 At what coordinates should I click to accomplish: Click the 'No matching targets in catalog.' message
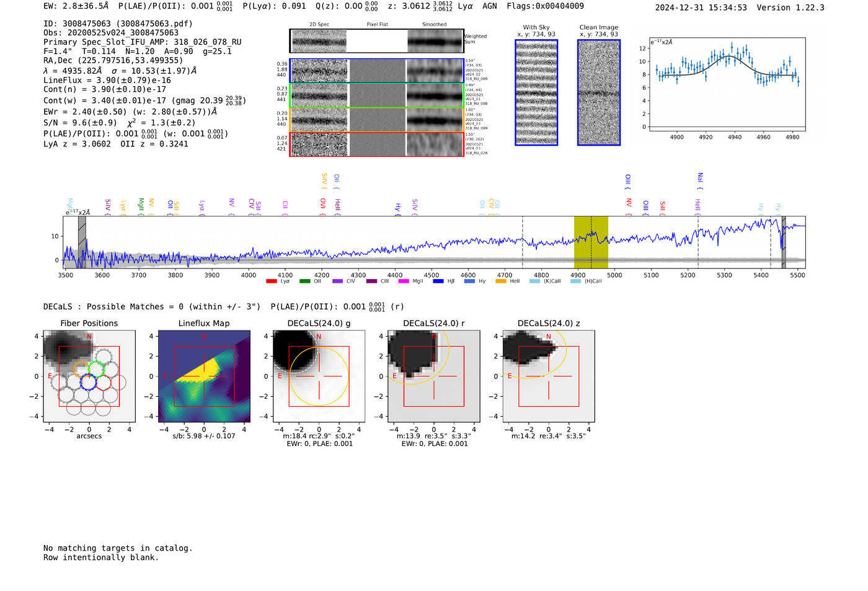point(118,548)
